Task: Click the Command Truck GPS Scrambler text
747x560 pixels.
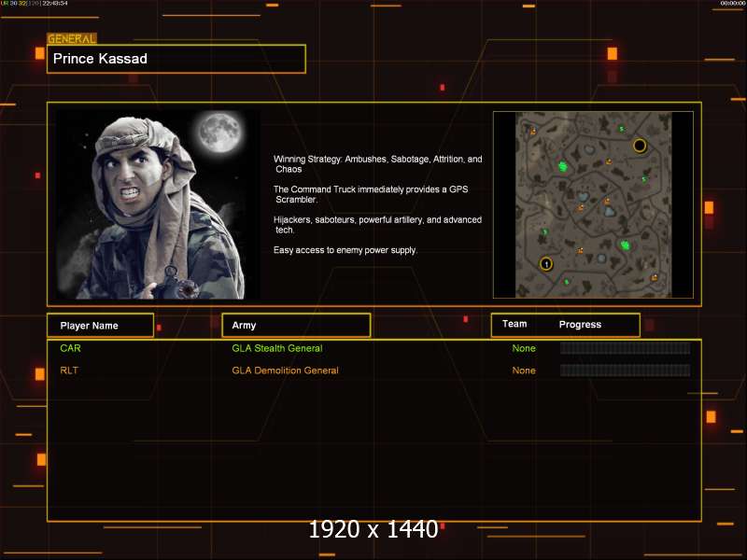Action: pyautogui.click(x=371, y=194)
